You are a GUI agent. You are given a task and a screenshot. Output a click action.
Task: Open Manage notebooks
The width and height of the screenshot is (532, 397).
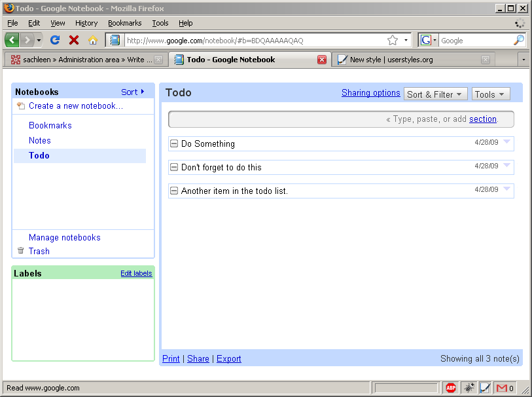point(65,237)
